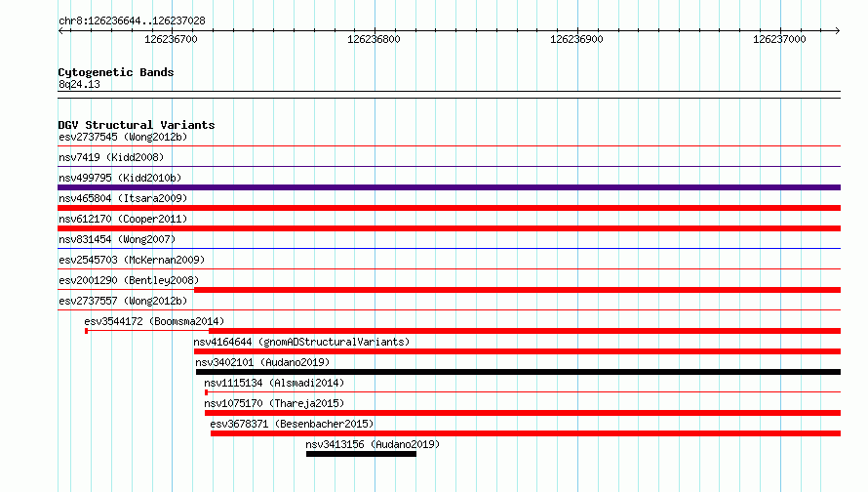This screenshot has height=492, width=868.
Task: Click the short black nsv3413156 variant bar
Action: click(361, 454)
